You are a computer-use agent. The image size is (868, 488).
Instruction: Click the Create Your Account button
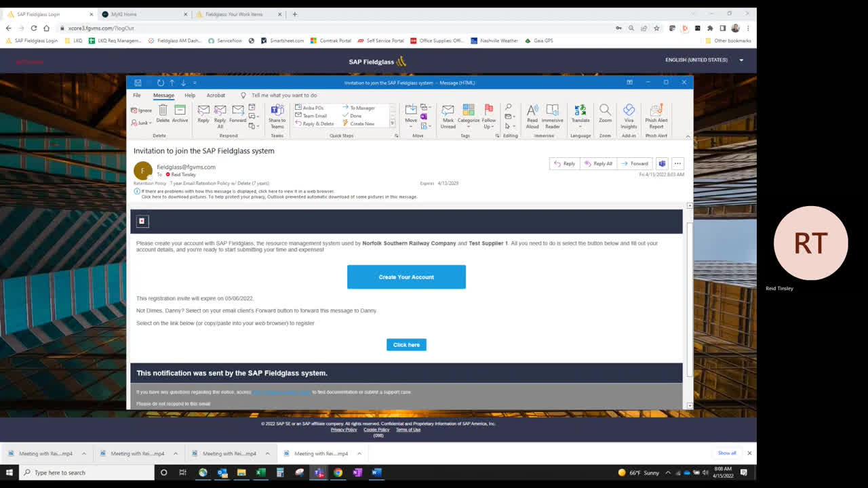coord(406,277)
